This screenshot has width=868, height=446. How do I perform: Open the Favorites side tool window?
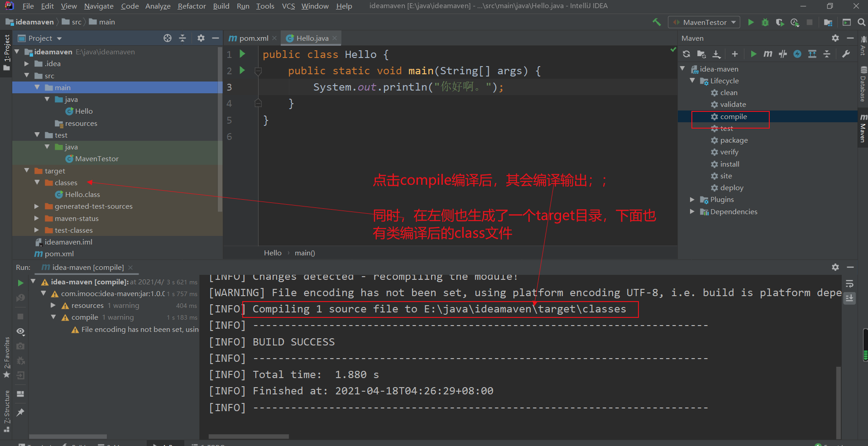[x=6, y=357]
